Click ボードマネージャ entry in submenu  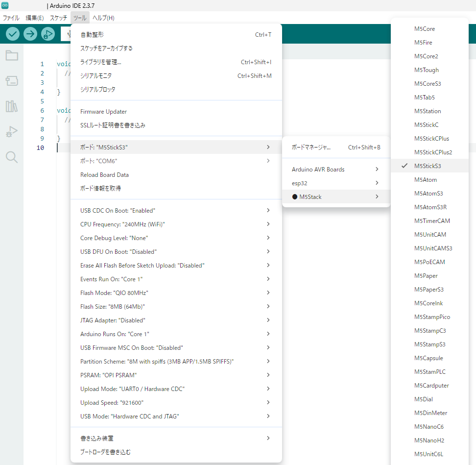point(311,147)
